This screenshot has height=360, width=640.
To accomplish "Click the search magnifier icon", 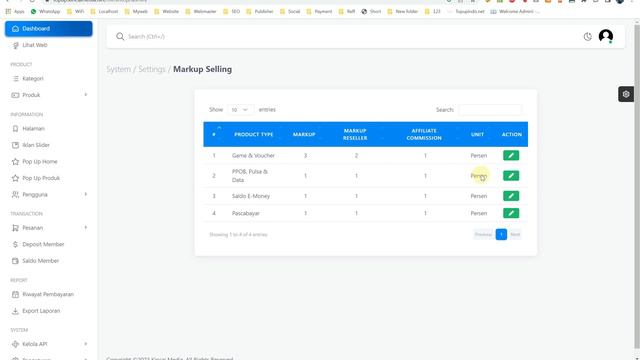I will tap(120, 37).
